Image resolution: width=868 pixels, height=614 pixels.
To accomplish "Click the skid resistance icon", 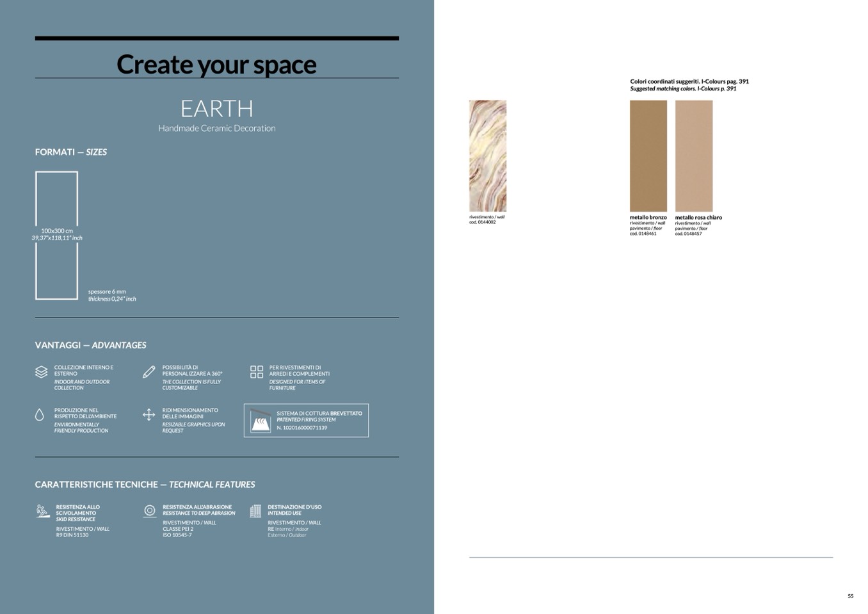I will [x=42, y=511].
